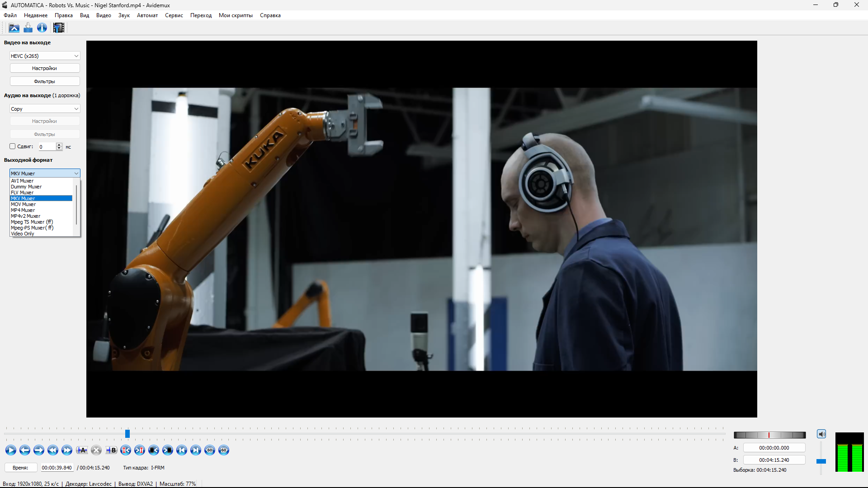Click the film strip toolbar icon
This screenshot has height=488, width=868.
coord(59,28)
